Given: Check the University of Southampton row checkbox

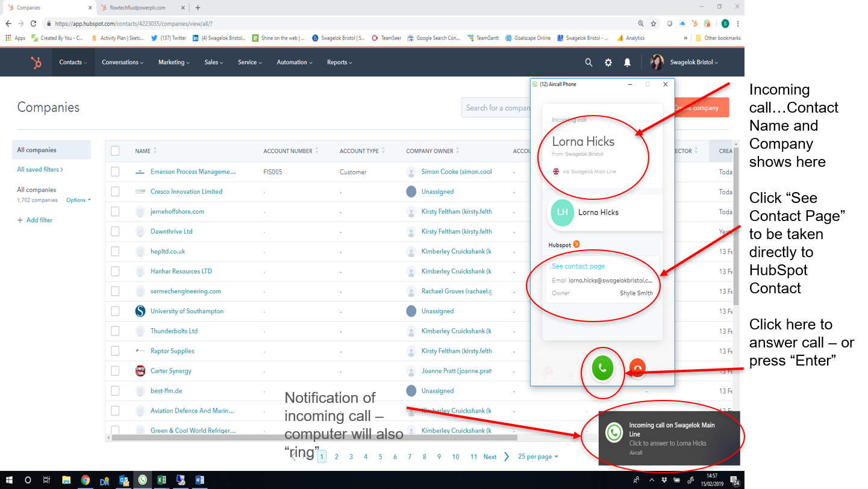Looking at the screenshot, I should click(115, 311).
